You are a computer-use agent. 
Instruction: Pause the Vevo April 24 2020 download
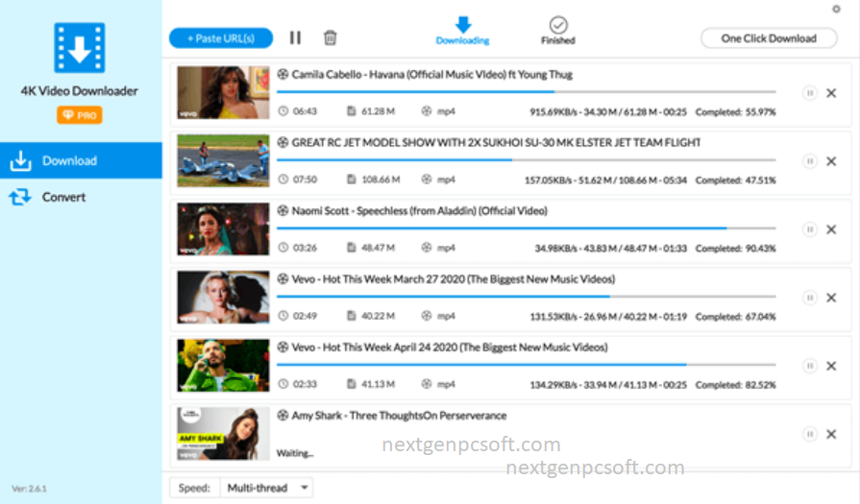click(x=809, y=366)
